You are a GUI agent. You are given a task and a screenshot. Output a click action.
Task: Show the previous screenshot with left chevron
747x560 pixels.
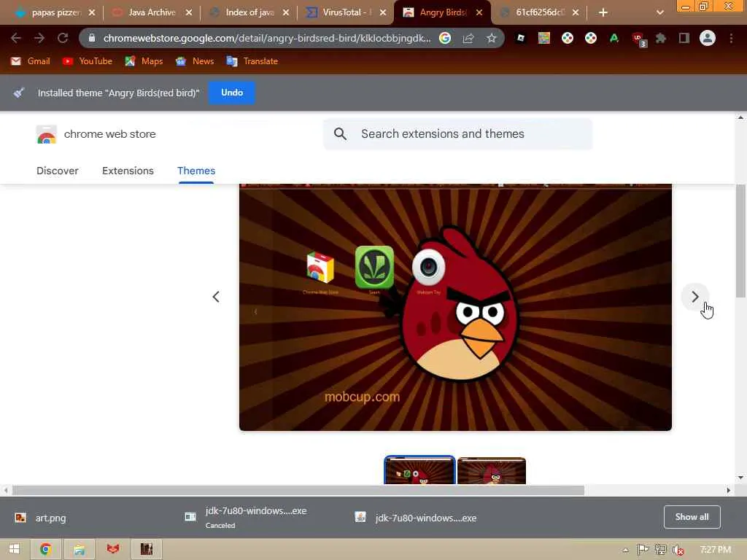[216, 297]
